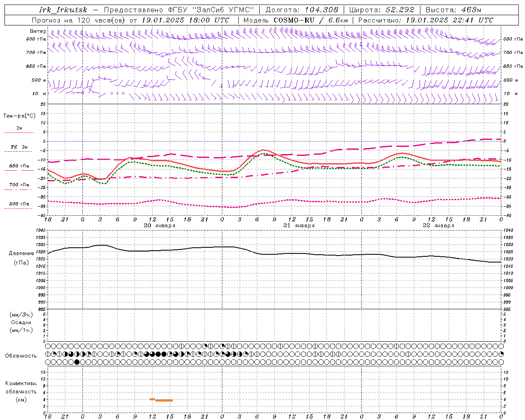Viewport: 525px width, 420px height.
Task: Select the "ЗапСиб УГМС" provider text
Action: [223, 10]
